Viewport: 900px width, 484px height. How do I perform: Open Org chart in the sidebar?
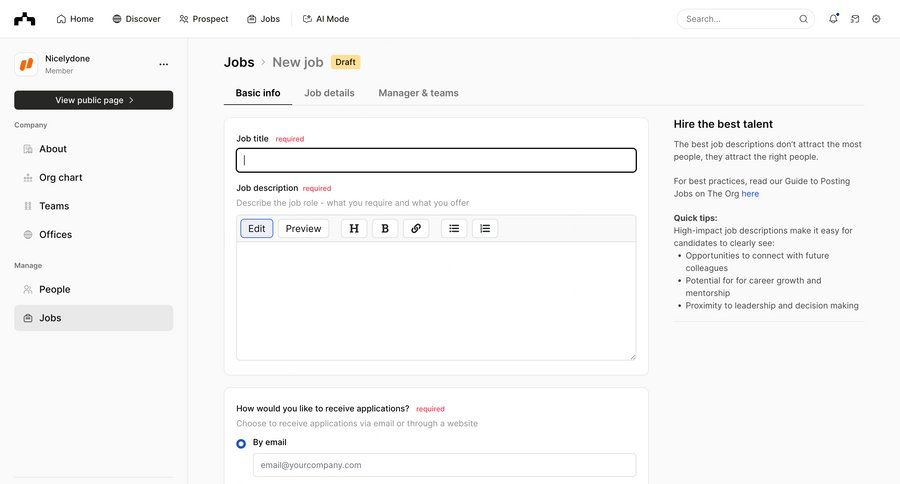94,178
